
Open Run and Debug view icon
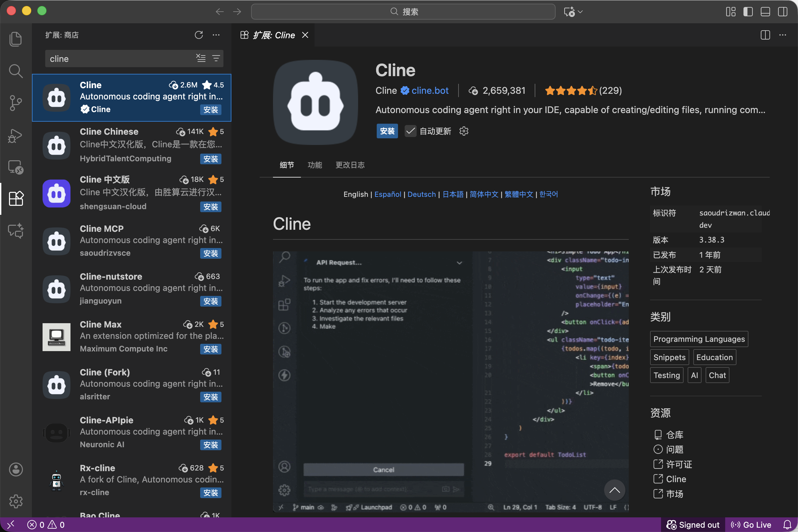(x=16, y=136)
